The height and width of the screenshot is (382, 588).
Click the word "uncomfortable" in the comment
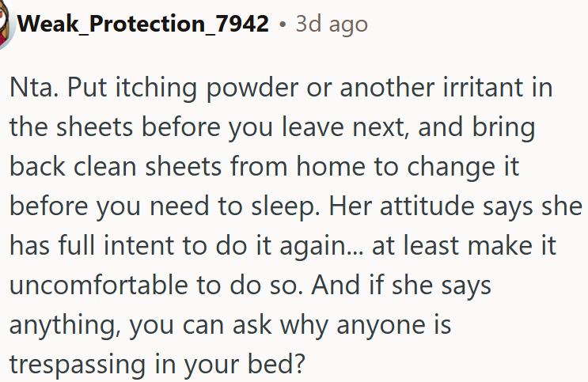click(x=99, y=285)
